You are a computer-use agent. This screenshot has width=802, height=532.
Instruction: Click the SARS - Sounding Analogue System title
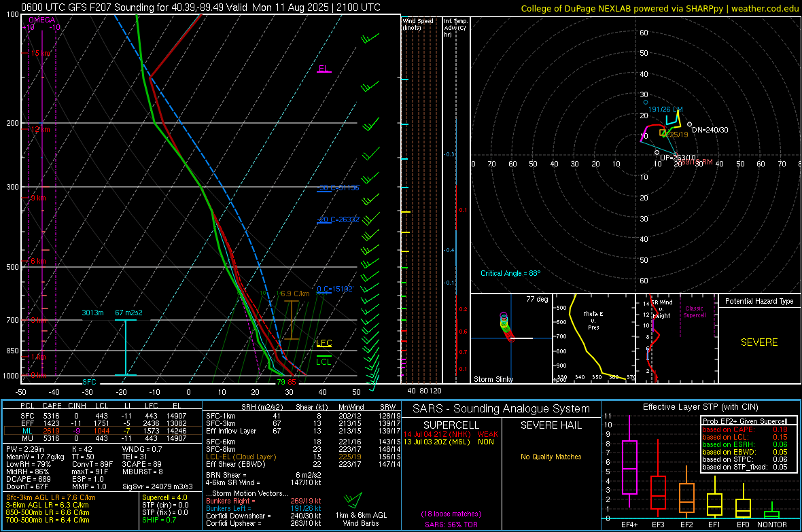pos(502,409)
